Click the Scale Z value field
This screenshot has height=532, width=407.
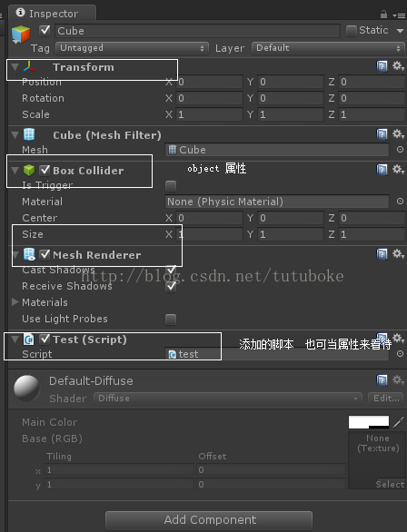pos(372,114)
